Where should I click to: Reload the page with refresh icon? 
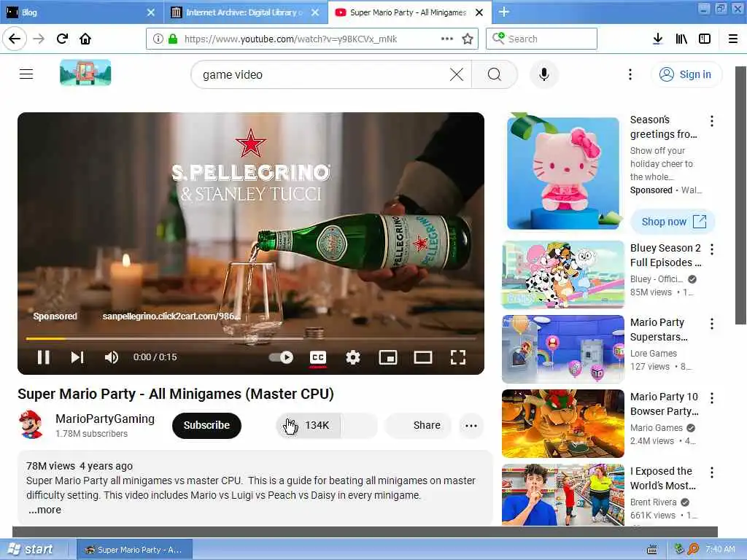coord(62,39)
